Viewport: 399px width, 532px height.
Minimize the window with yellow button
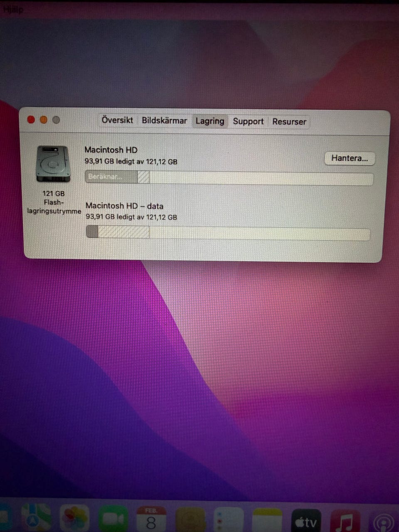(x=44, y=120)
